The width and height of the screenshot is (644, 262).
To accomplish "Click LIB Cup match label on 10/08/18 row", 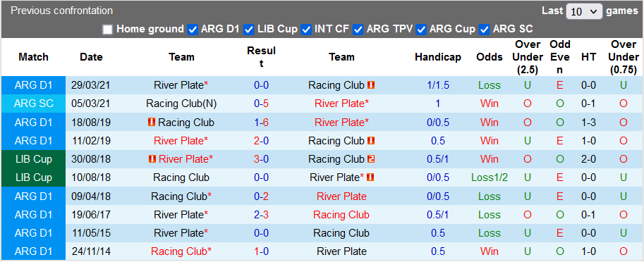I will coord(34,177).
